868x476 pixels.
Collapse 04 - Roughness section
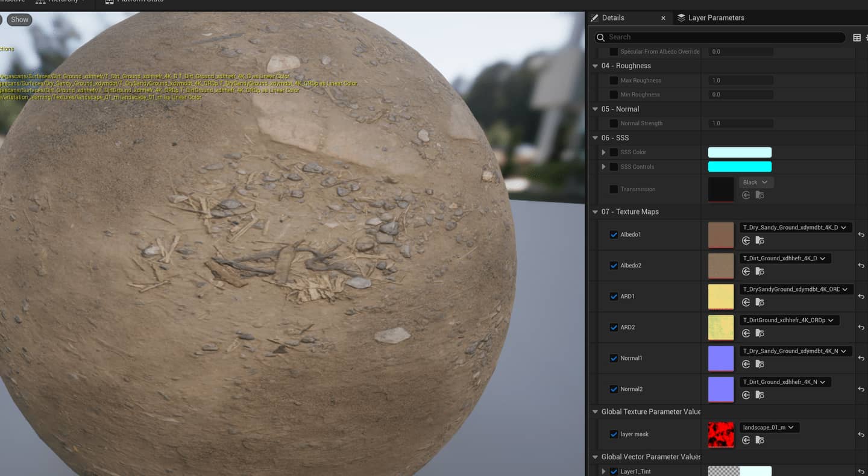[596, 66]
